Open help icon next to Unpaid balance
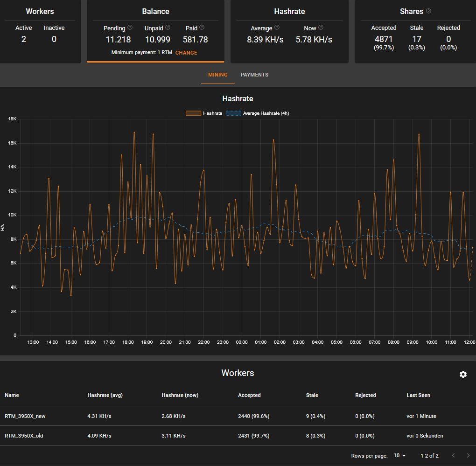 (168, 28)
